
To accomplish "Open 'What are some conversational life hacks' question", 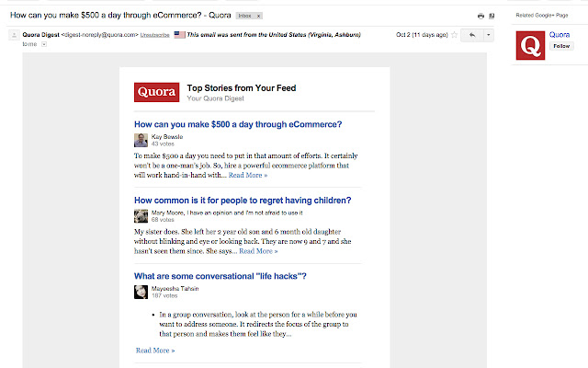I will [220, 276].
